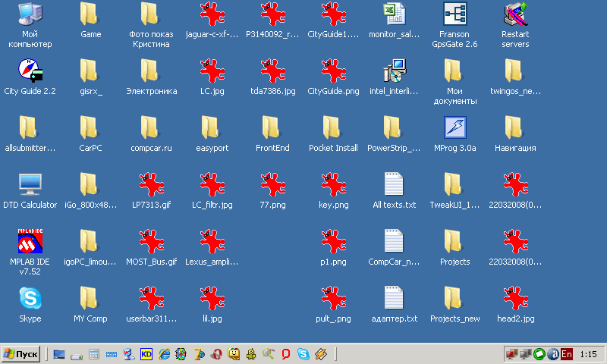Screen dimensions: 607x364
Task: Launch MProg 3.0a from desktop
Action: click(x=454, y=127)
